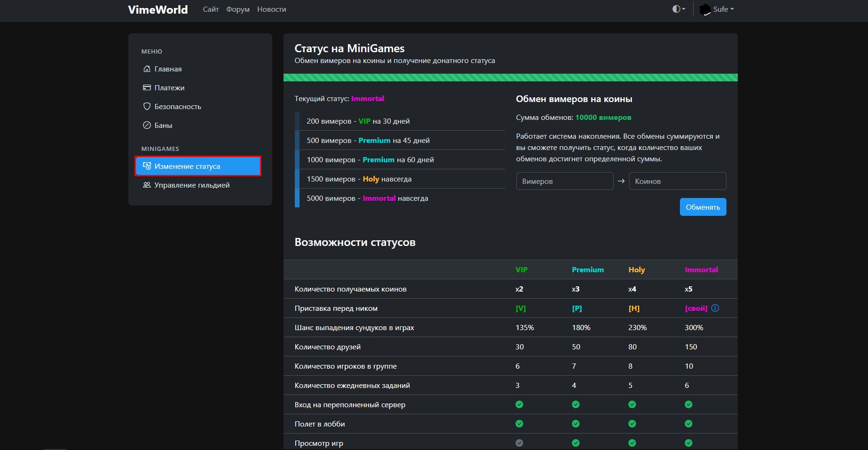Open the theme switcher dropdown
The image size is (868, 450).
pyautogui.click(x=679, y=9)
